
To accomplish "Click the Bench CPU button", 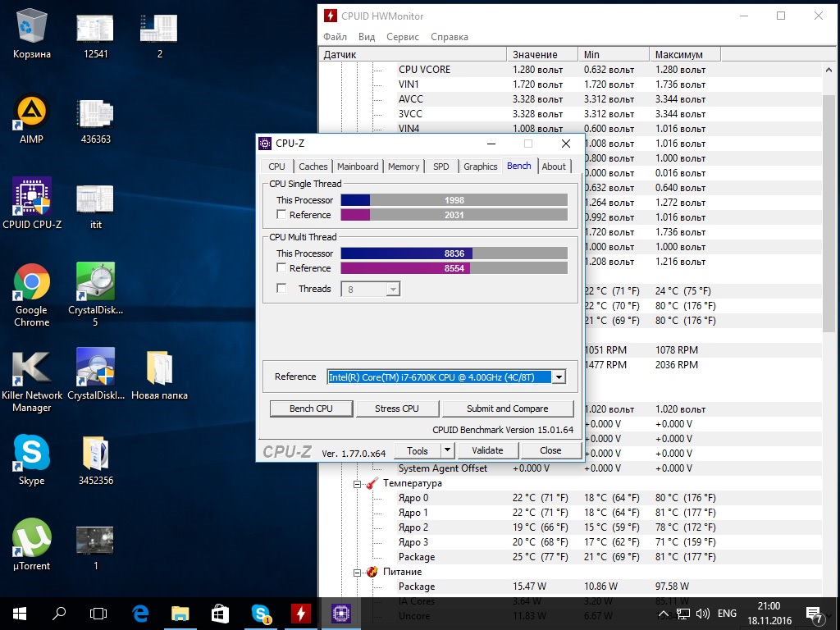I will point(311,409).
